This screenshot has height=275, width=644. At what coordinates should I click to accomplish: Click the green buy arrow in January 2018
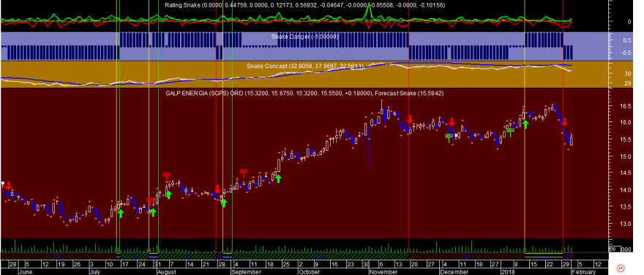click(525, 124)
